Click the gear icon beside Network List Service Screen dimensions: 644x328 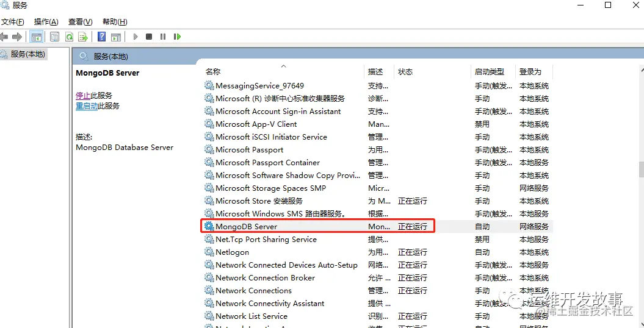209,316
